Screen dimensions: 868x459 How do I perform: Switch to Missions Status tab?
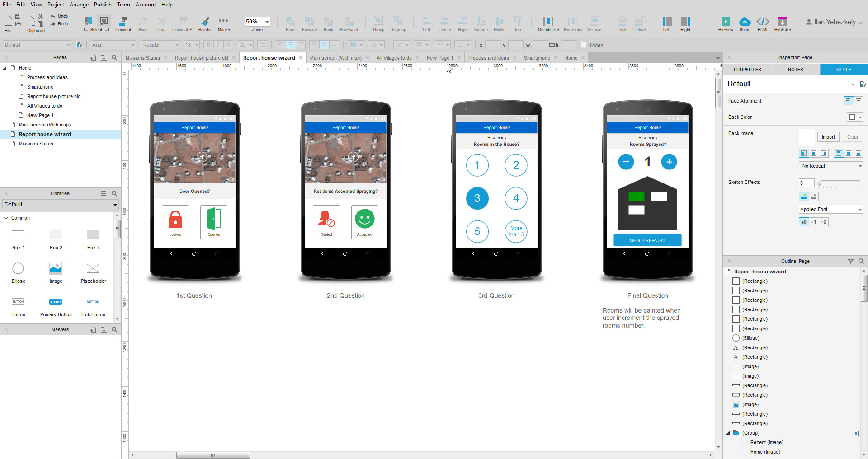point(143,58)
